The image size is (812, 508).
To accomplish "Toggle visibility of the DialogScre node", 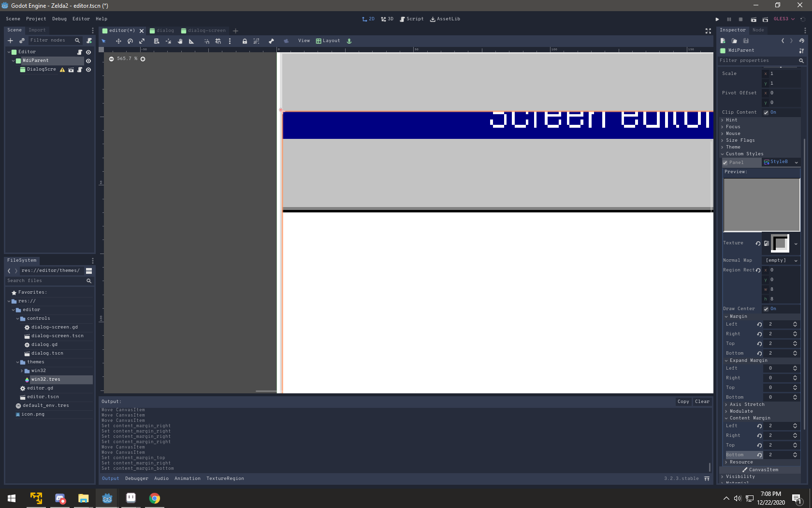I will click(x=88, y=70).
